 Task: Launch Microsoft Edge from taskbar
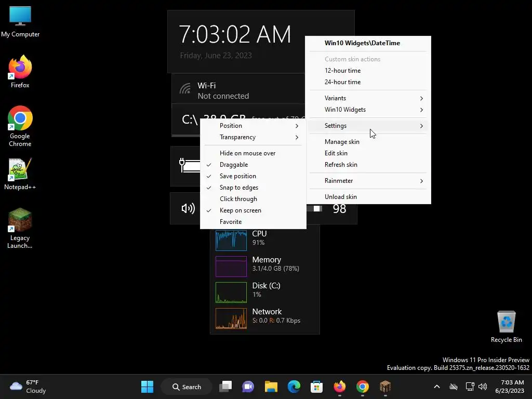[294, 387]
